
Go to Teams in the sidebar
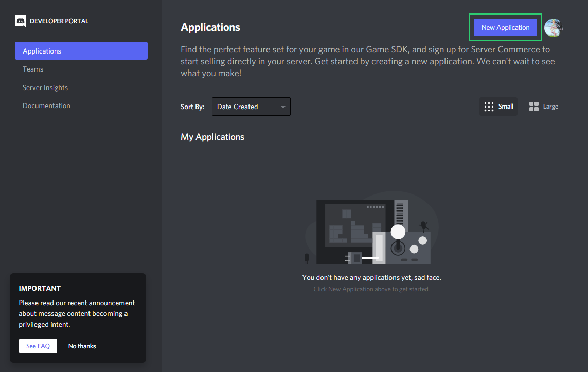tap(33, 69)
